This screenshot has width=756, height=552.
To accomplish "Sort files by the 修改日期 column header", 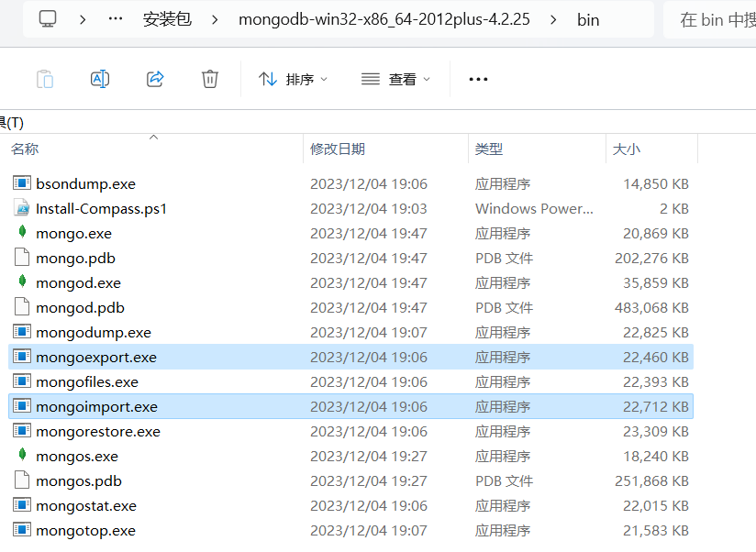I will (338, 149).
